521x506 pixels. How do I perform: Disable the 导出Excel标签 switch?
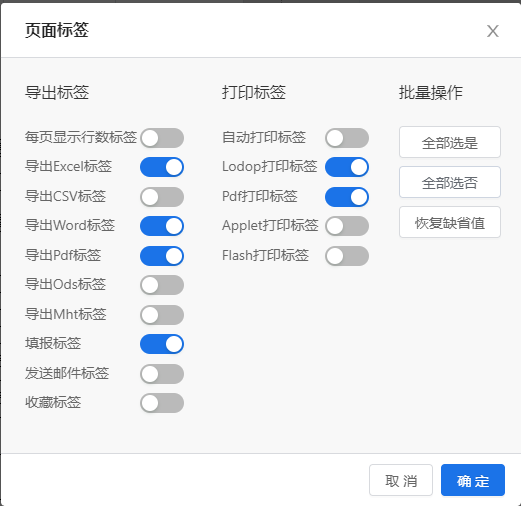[x=162, y=167]
